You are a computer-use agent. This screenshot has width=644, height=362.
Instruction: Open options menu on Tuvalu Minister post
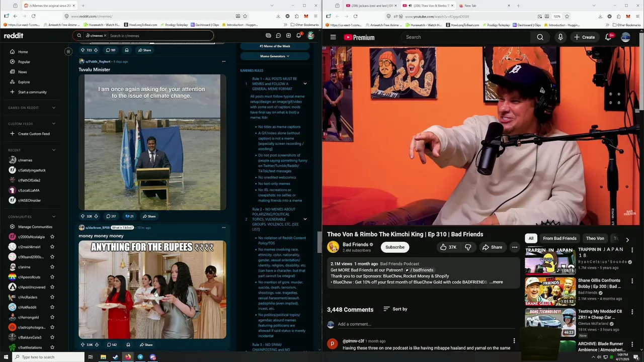224,61
